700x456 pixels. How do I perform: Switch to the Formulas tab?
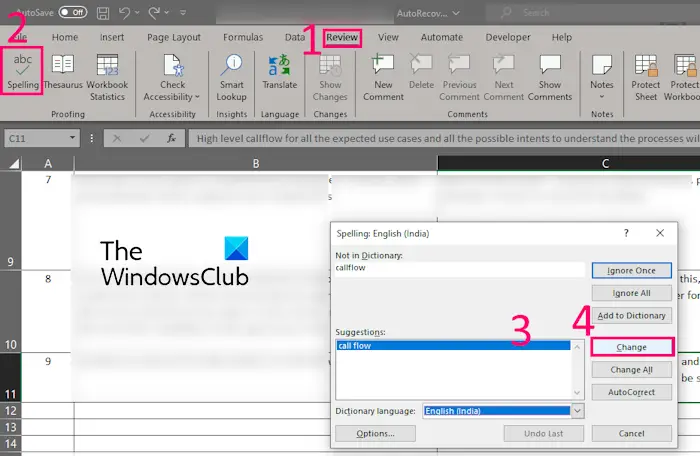(243, 38)
